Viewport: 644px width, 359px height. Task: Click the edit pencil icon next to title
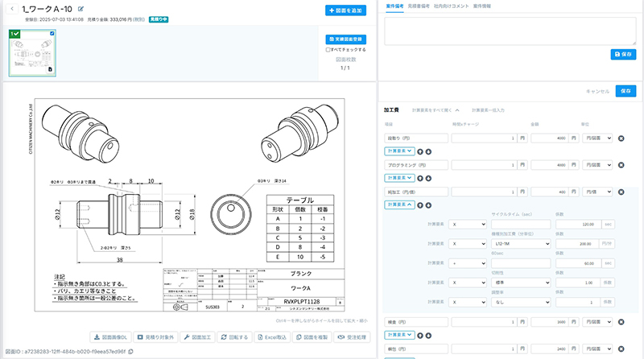click(x=79, y=9)
